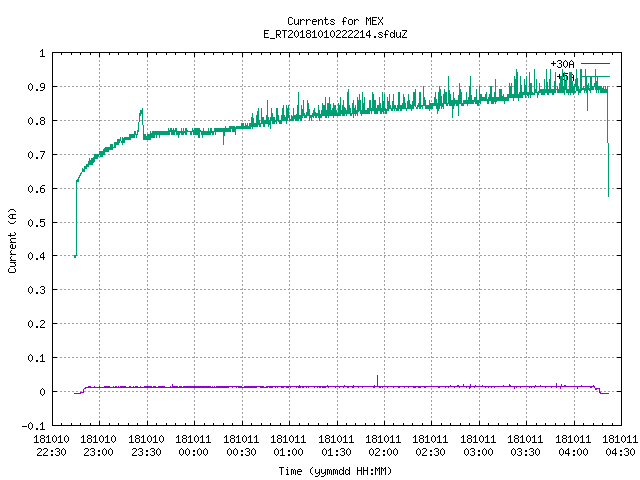Click the y-axis tick label 0.3
640x480 pixels.
point(36,290)
